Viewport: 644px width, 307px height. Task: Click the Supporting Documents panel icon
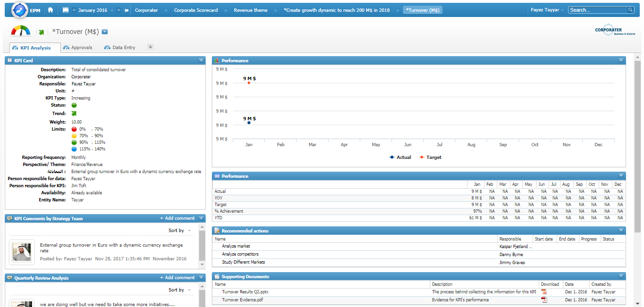[217, 276]
